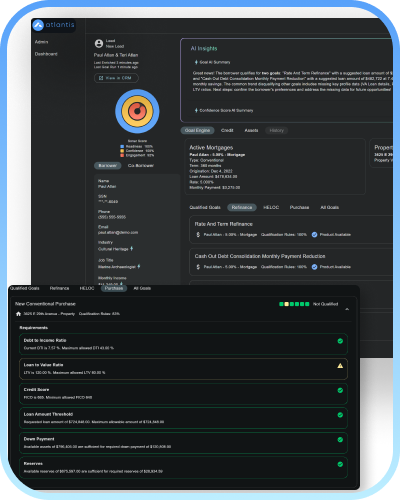Click the yellow Confidence legend swatch
Image resolution: width=400 pixels, height=500 pixels.
(122, 151)
